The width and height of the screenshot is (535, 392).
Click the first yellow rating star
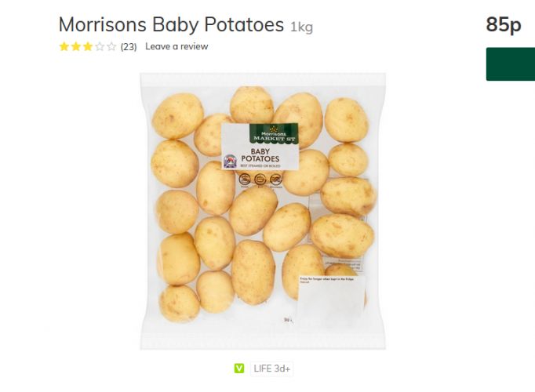64,46
